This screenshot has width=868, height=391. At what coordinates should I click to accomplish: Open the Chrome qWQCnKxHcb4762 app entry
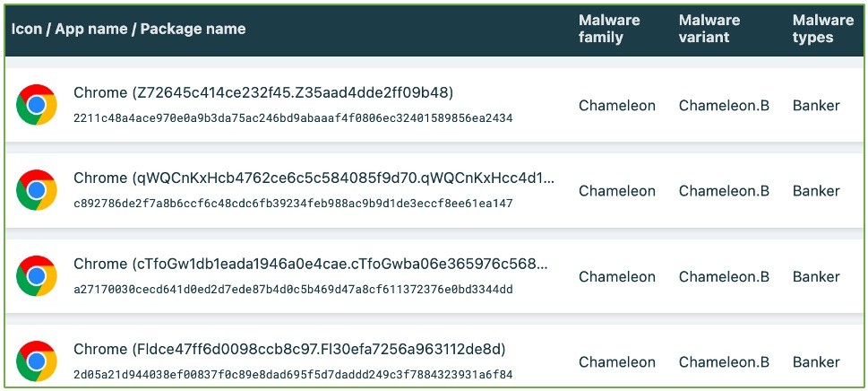(x=314, y=178)
